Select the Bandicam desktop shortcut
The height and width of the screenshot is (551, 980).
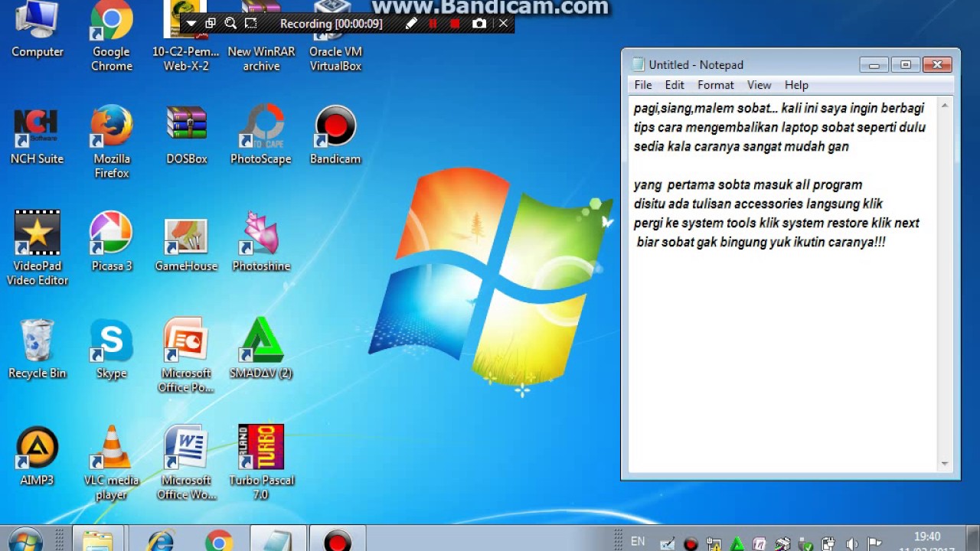[x=335, y=136]
